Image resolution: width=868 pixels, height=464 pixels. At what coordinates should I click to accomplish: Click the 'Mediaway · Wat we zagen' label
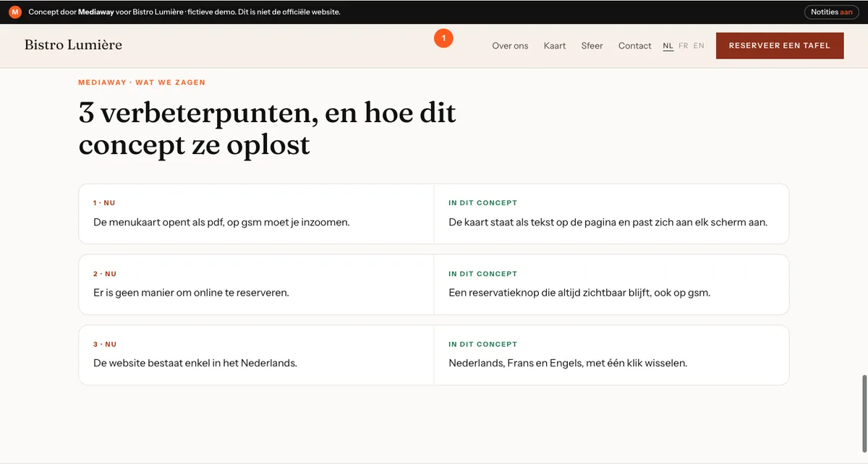coord(142,82)
